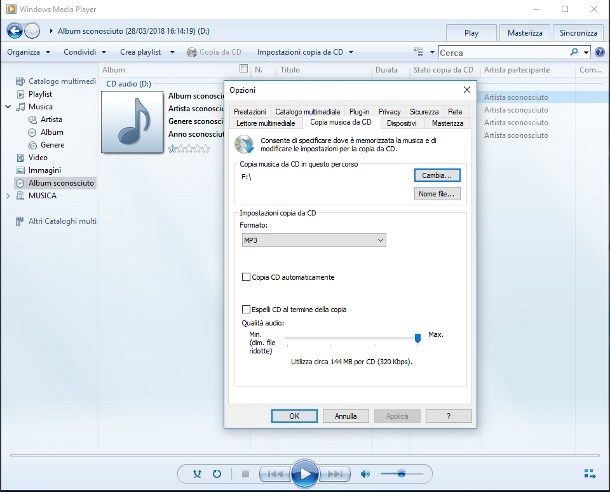Click the Cerca search field
This screenshot has height=492, width=610.
tap(503, 53)
